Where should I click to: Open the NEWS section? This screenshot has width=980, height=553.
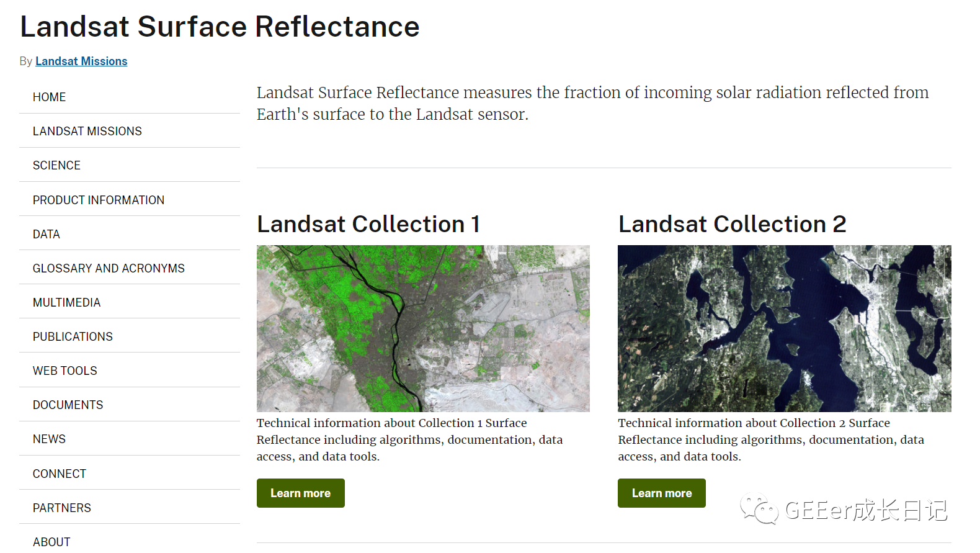49,439
